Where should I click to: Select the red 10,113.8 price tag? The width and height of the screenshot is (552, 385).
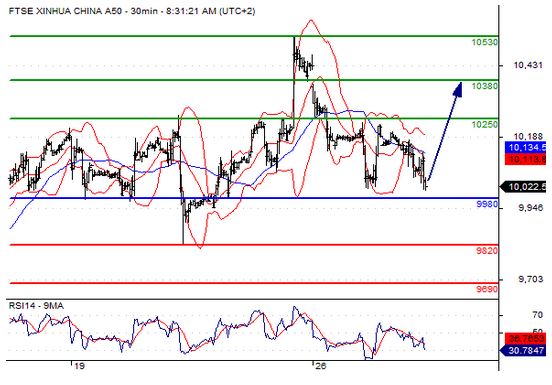click(526, 159)
